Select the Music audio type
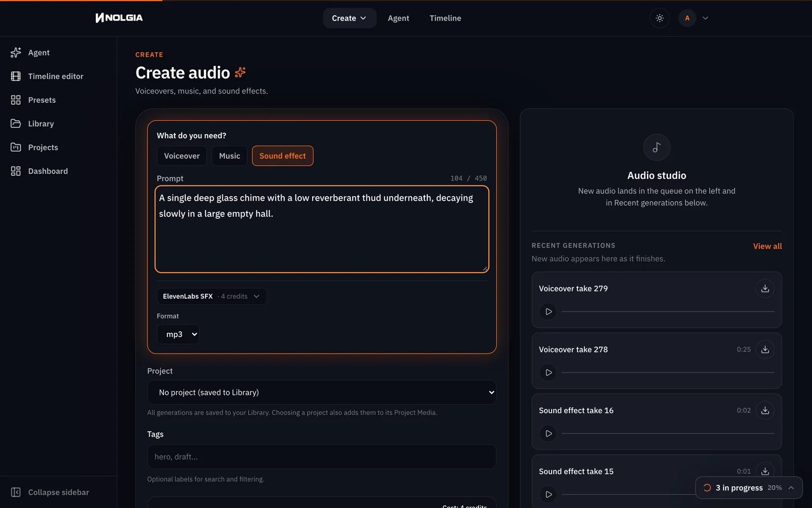The height and width of the screenshot is (508, 812). click(x=229, y=156)
